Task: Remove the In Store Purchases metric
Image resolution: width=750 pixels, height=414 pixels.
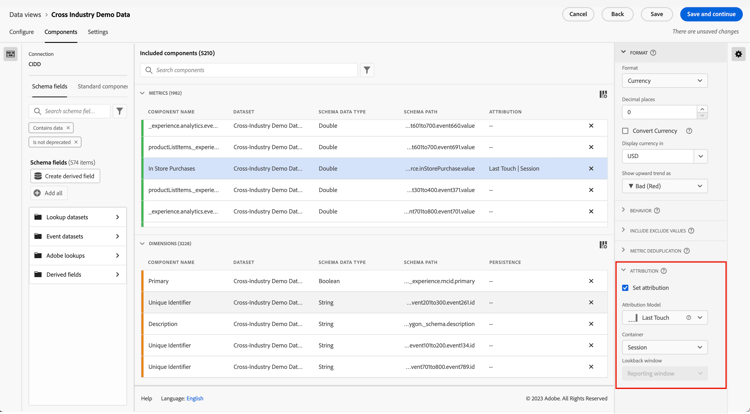Action: pyautogui.click(x=591, y=169)
